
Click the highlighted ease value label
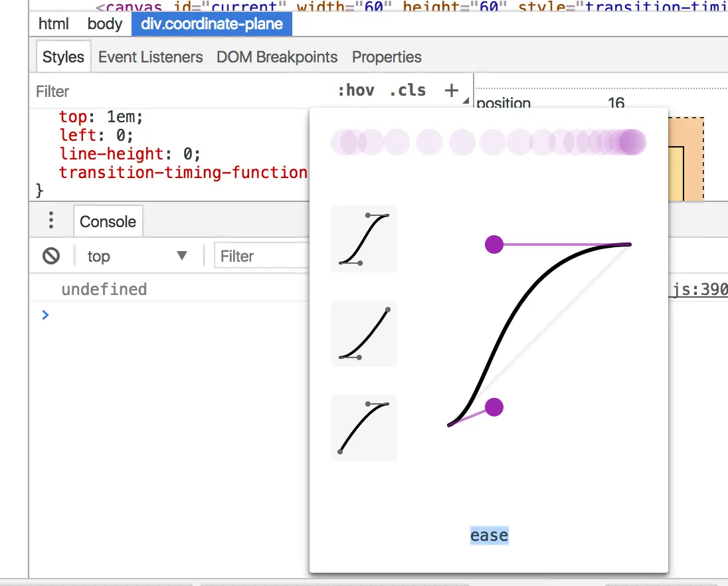point(490,536)
